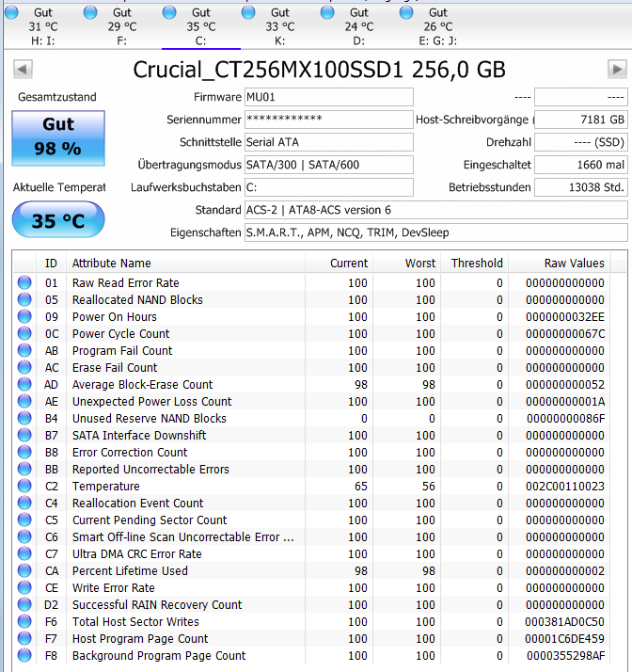Click status icon of Erase Fail Count
Screen dimensions: 632x672
(x=24, y=367)
